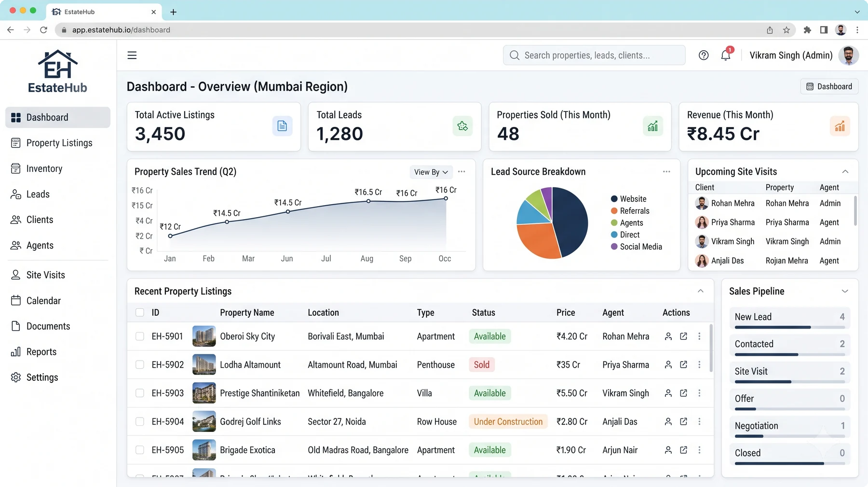
Task: Open the notifications bell
Action: pyautogui.click(x=726, y=55)
